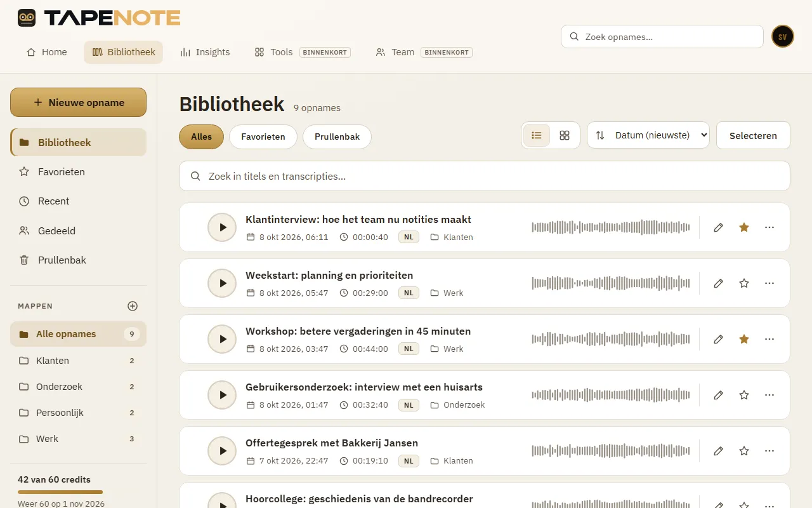Image resolution: width=812 pixels, height=508 pixels.
Task: Open more options for Workshop
Action: pos(769,339)
